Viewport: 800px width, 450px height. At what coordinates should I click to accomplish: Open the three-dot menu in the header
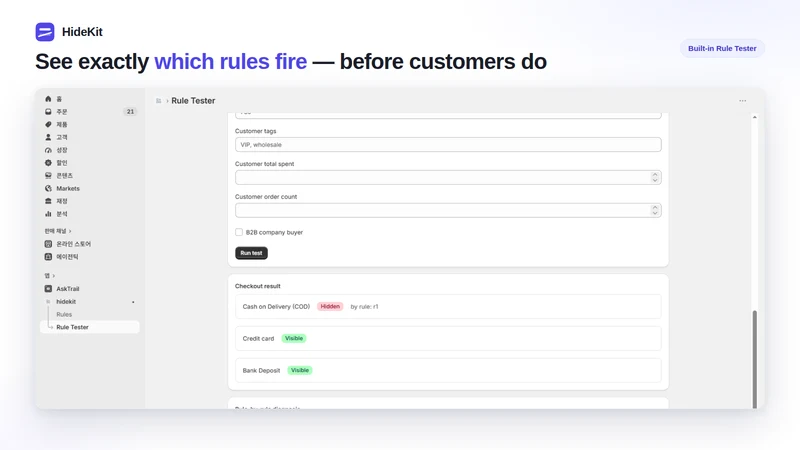pos(742,101)
